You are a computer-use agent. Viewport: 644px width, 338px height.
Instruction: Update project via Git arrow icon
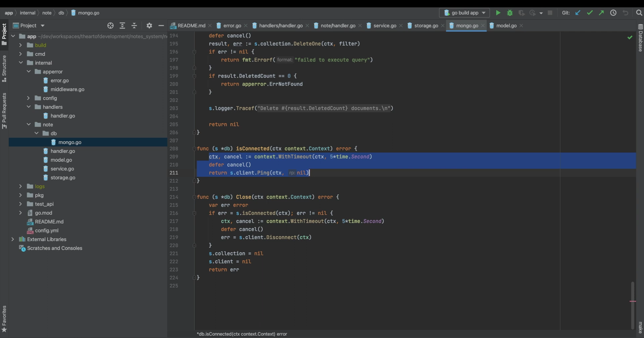pyautogui.click(x=578, y=13)
